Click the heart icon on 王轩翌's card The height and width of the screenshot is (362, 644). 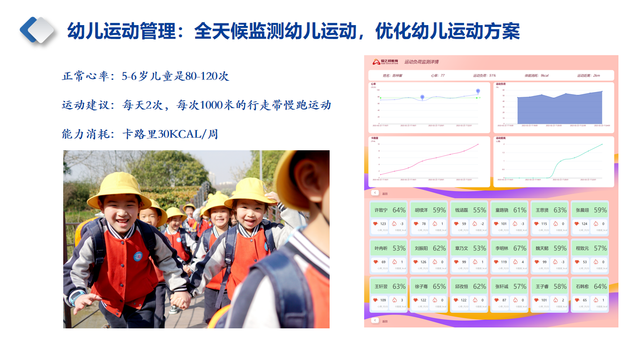375,300
